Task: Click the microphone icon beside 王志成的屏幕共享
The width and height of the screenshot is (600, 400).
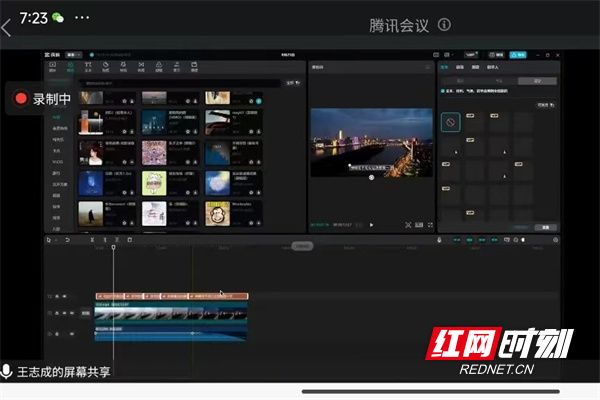Action: 7,371
